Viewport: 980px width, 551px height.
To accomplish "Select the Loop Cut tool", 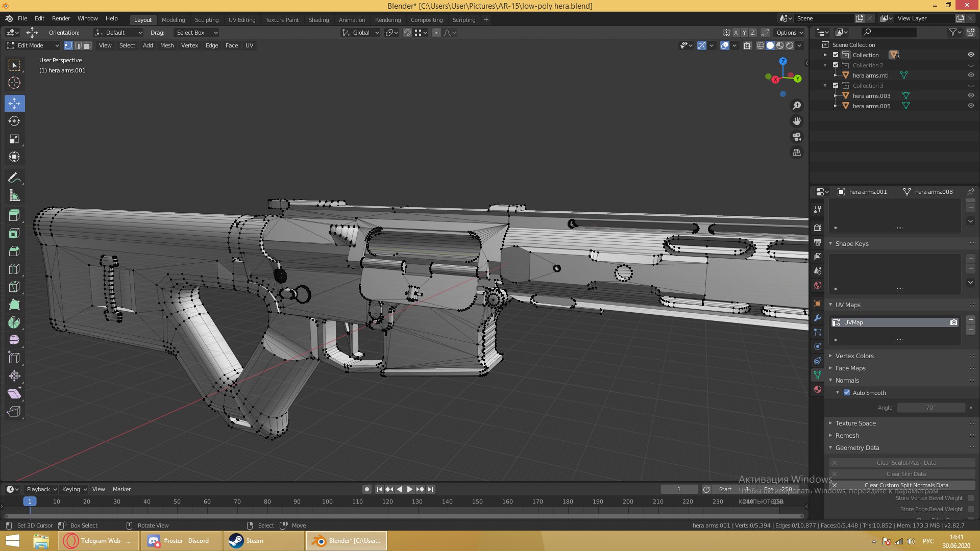I will click(14, 269).
